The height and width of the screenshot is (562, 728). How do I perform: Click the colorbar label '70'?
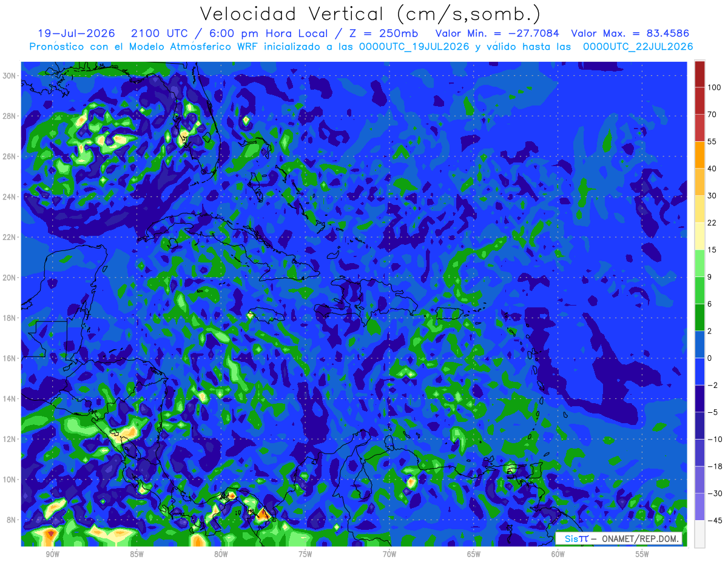point(712,114)
